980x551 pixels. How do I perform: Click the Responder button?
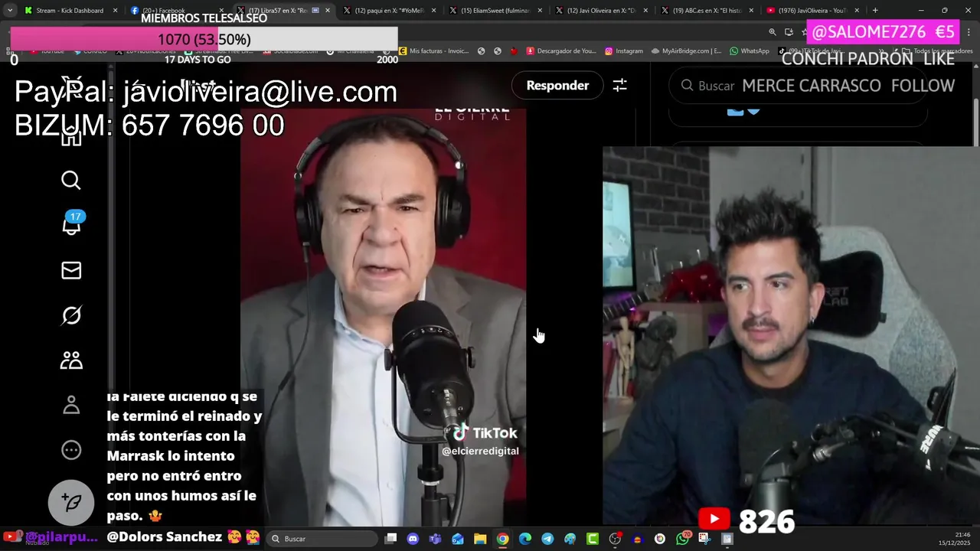click(557, 86)
